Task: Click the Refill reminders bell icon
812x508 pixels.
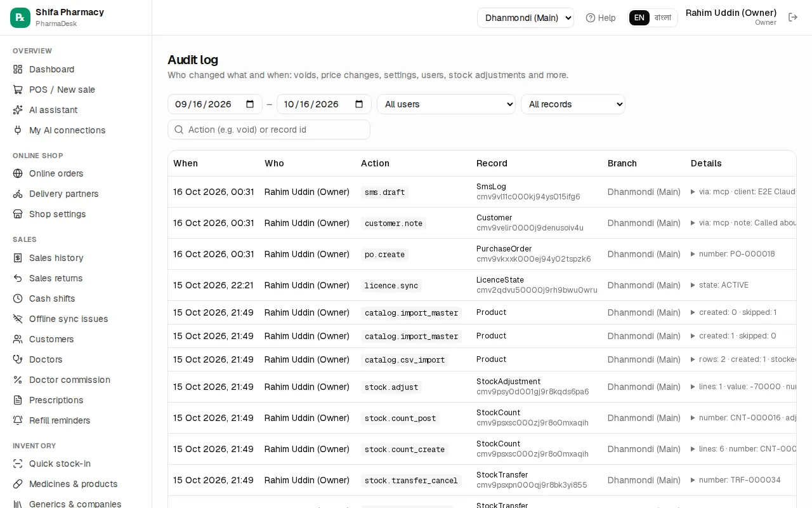Action: 18,420
